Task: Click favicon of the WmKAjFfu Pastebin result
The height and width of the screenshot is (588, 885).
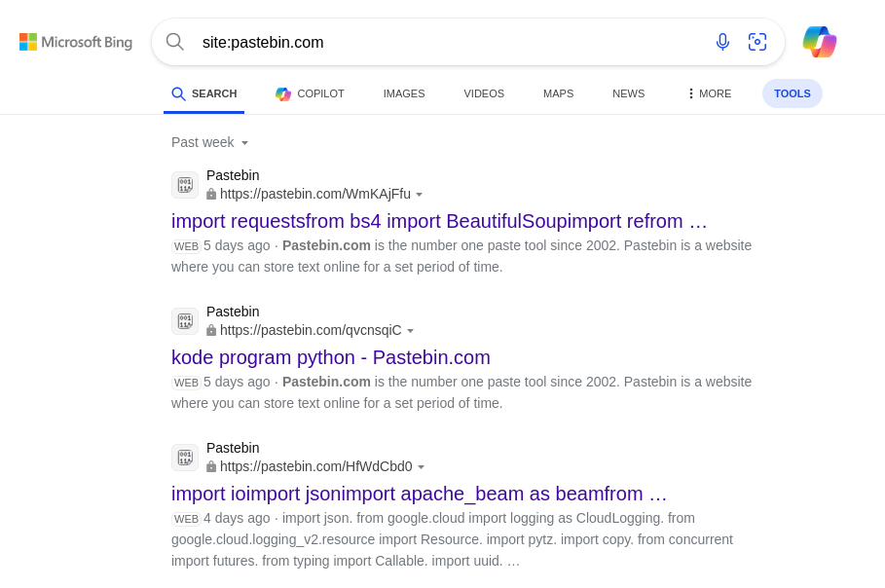Action: click(x=185, y=185)
